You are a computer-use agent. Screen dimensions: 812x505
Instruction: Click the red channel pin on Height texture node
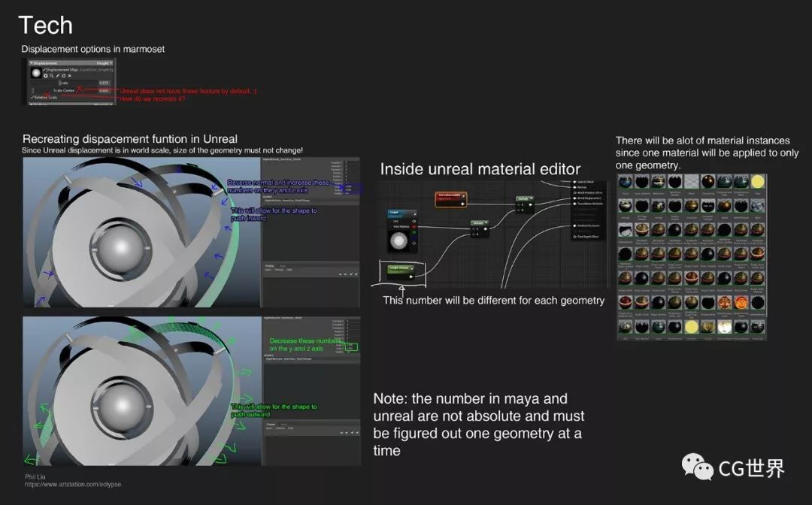[414, 227]
